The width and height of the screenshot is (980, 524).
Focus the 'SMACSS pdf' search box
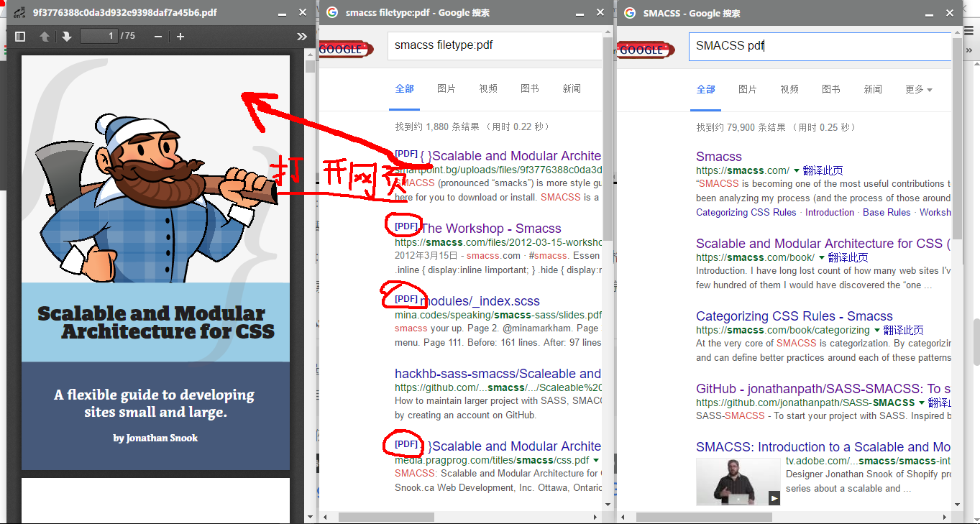point(820,46)
